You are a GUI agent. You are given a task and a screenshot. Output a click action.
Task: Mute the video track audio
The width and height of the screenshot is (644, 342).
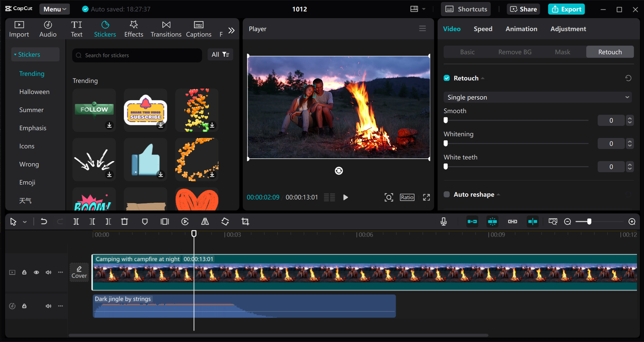(48, 272)
